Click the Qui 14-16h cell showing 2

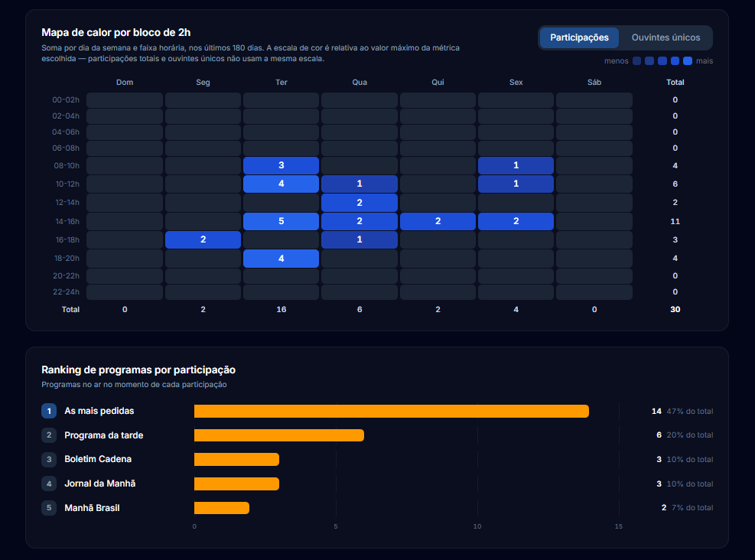pos(438,221)
